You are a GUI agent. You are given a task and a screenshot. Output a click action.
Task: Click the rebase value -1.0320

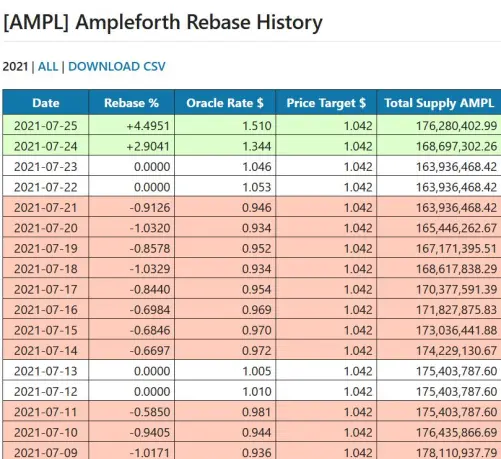150,228
